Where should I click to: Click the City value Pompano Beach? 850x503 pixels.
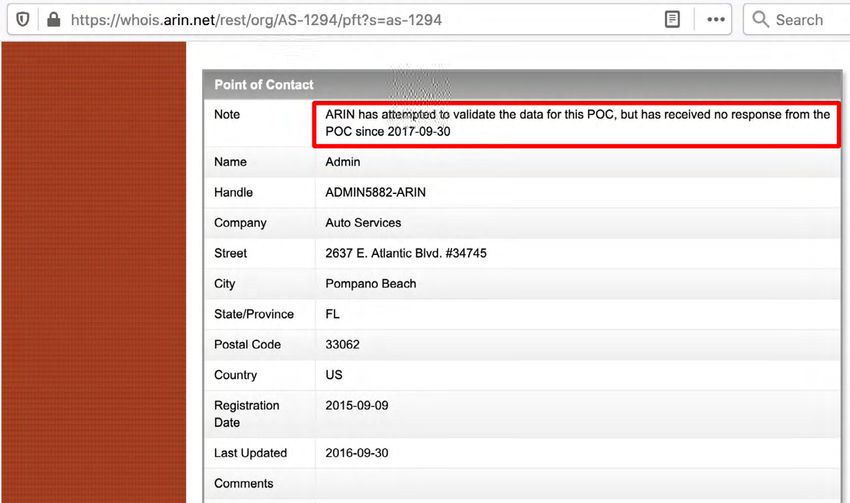pos(371,284)
